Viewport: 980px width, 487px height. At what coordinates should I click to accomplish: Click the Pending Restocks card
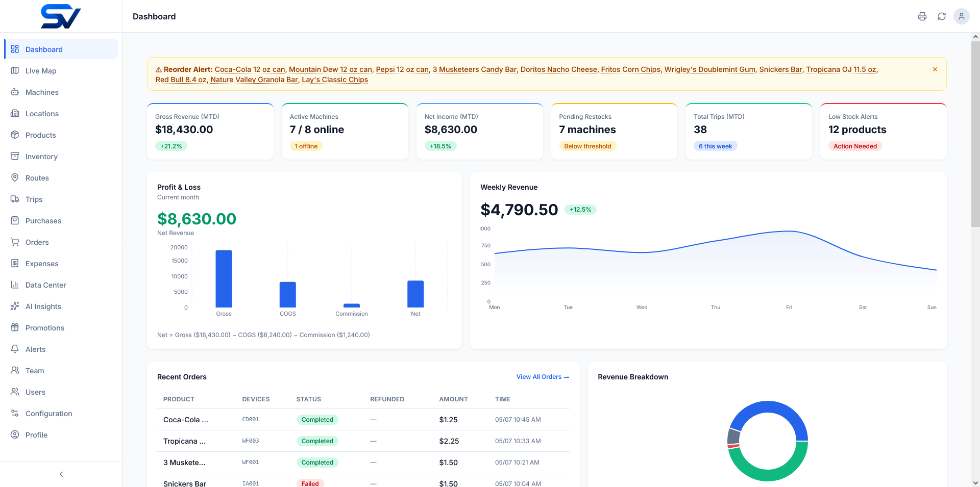tap(614, 132)
